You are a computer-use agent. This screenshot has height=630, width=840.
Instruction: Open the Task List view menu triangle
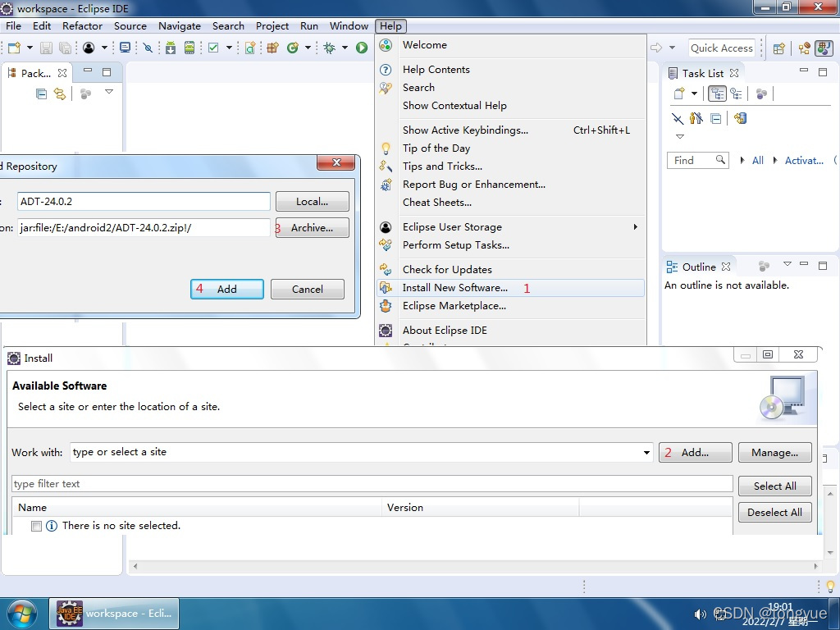click(x=680, y=137)
